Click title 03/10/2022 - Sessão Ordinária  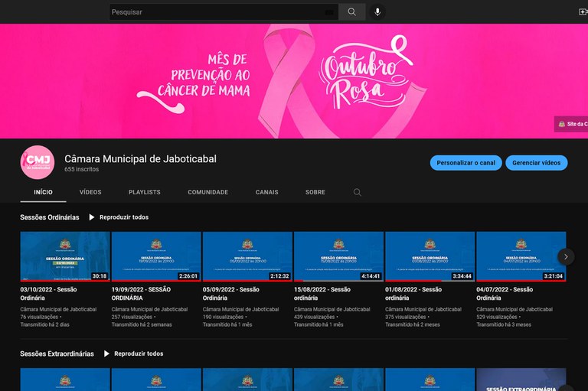(x=48, y=294)
